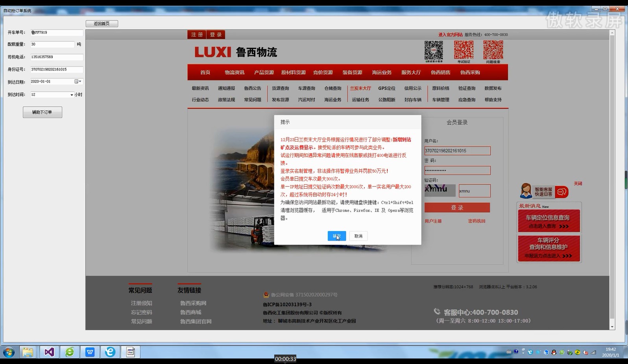
Task: Click the 密码找回 link
Action: [477, 221]
